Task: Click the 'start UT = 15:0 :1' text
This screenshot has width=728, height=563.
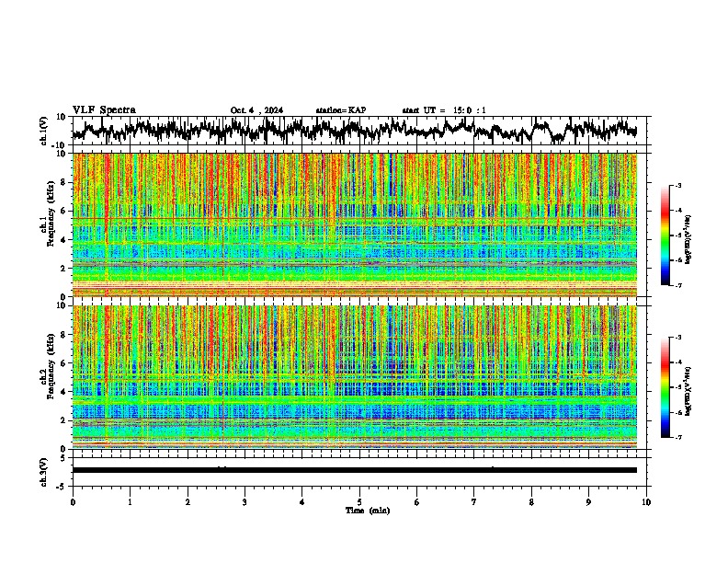Action: click(444, 110)
